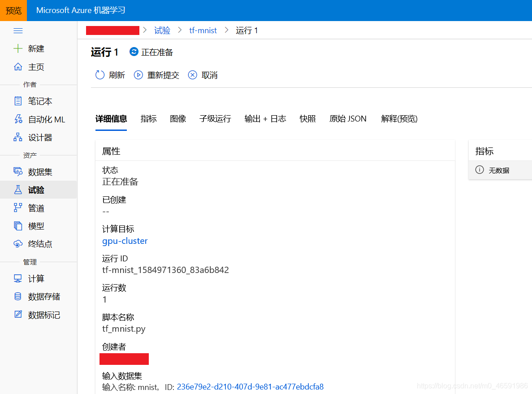Switch to the 原始 JSON tab
This screenshot has height=394, width=532.
point(348,119)
